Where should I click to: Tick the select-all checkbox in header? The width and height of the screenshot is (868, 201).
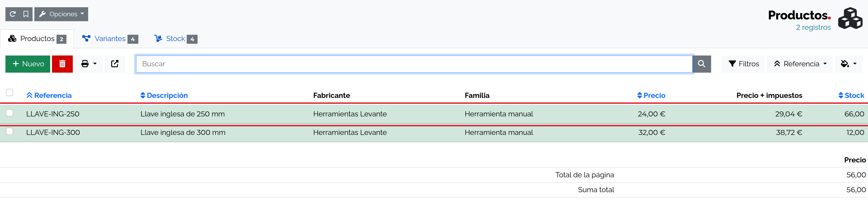[9, 92]
